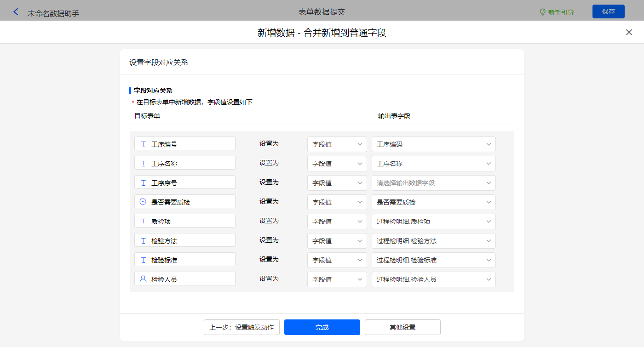Go back via 上一步：设置触发动作 button
The width and height of the screenshot is (644, 347).
tap(241, 327)
